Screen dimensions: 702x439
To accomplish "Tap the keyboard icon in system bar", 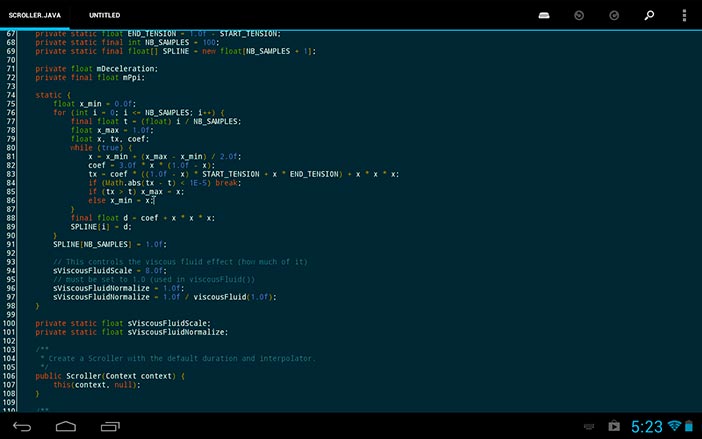I will coord(589,426).
